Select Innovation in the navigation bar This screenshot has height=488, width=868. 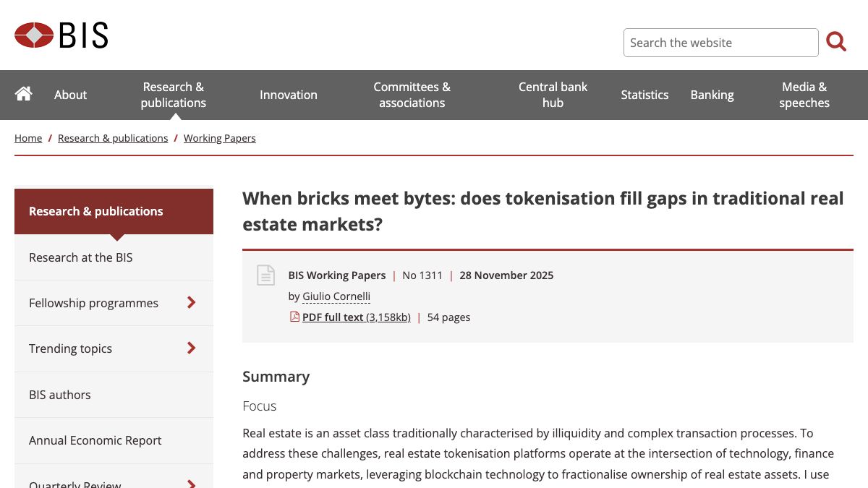coord(289,95)
